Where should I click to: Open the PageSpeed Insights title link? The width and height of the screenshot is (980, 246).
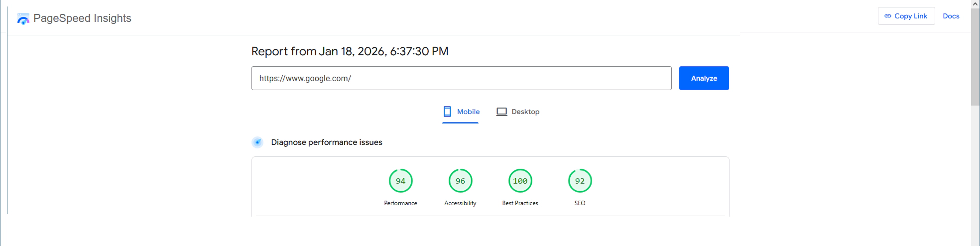tap(82, 18)
